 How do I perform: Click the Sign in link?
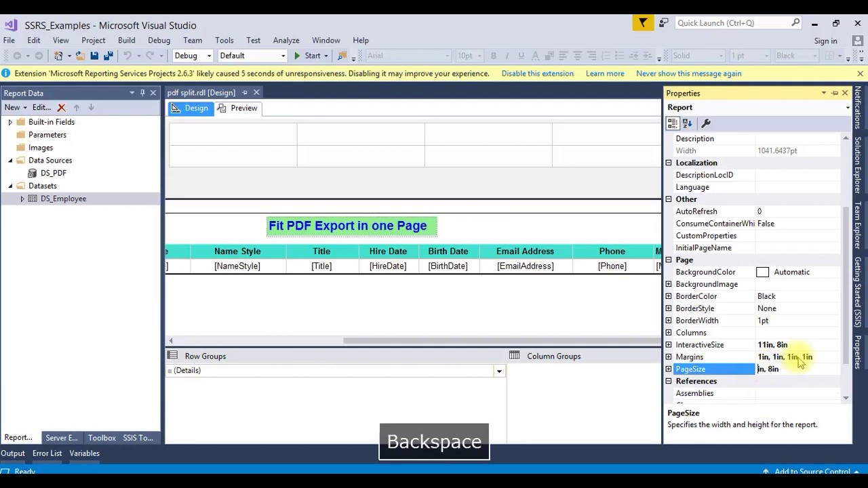(825, 41)
